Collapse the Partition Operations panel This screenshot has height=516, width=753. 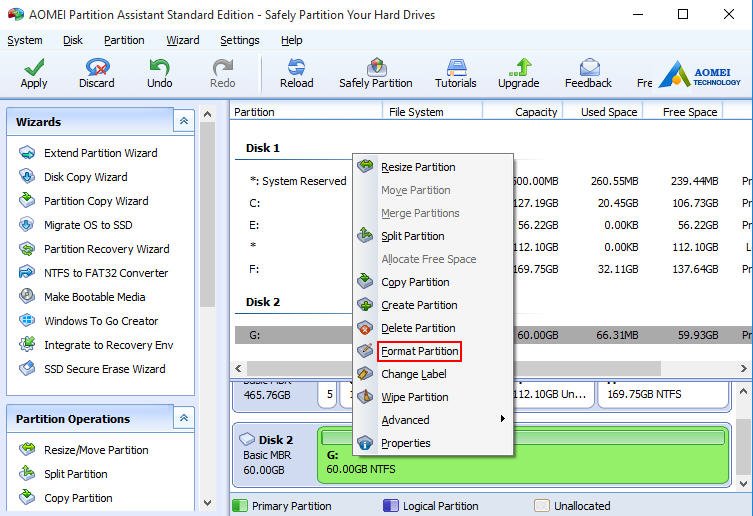[184, 418]
